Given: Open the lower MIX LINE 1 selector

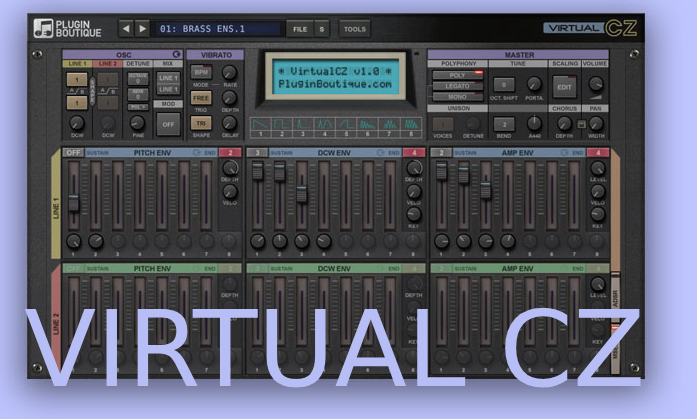Looking at the screenshot, I should pos(168,89).
